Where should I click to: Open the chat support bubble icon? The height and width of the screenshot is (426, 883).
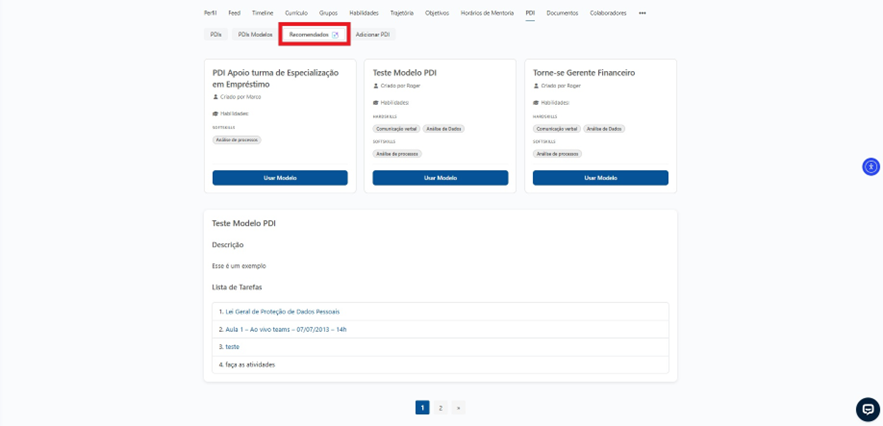[x=867, y=409]
